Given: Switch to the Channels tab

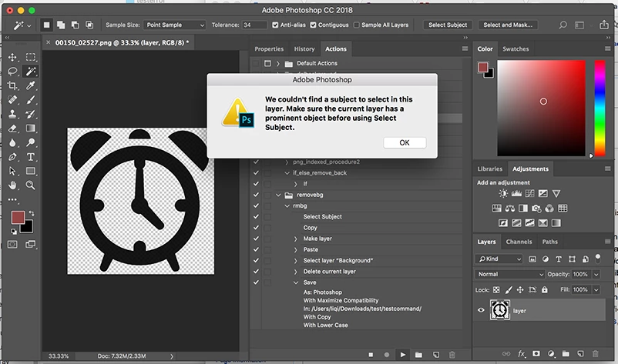Looking at the screenshot, I should (x=519, y=242).
